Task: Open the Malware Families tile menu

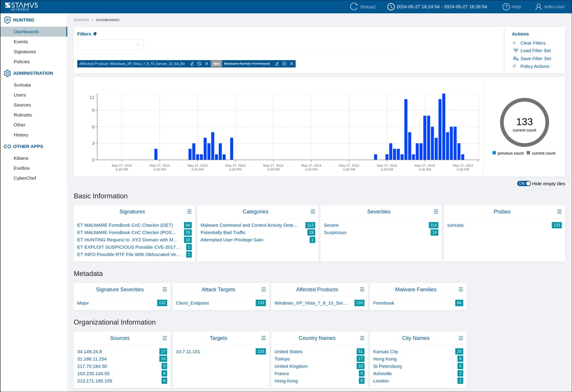Action: click(x=460, y=289)
